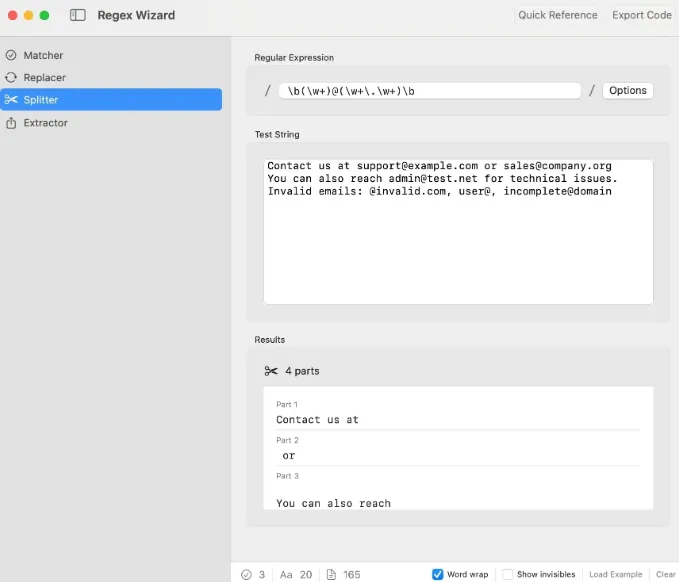Click the yellow minimize window button
The width and height of the screenshot is (679, 582).
click(29, 16)
